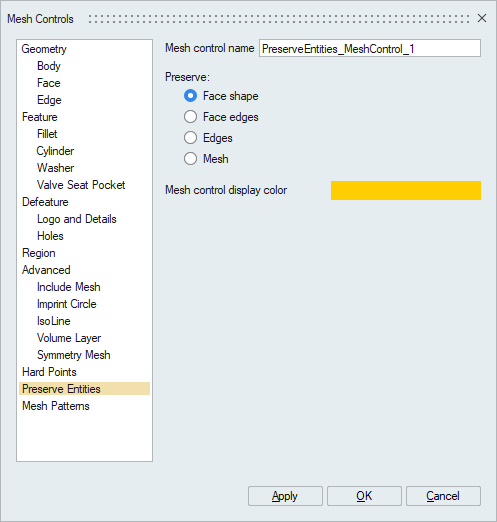This screenshot has width=497, height=522.
Task: Confirm with the OK button
Action: 364,496
